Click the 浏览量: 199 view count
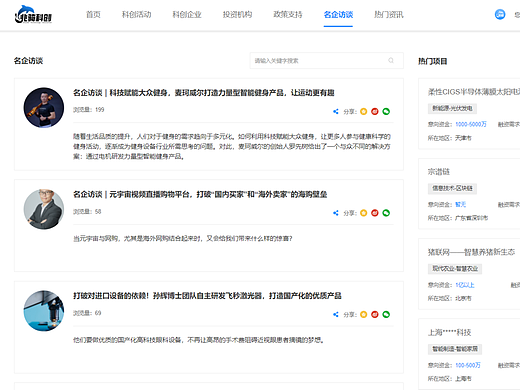The height and width of the screenshot is (390, 520). click(x=89, y=110)
